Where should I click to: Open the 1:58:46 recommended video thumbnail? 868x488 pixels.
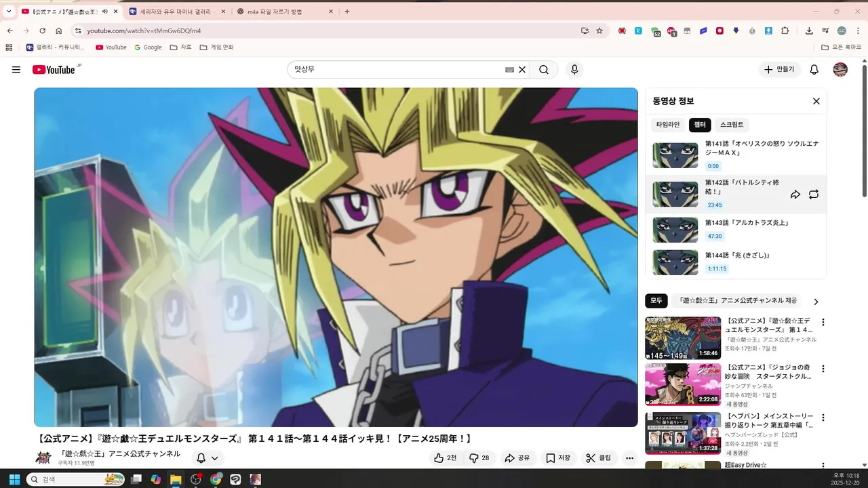(683, 338)
